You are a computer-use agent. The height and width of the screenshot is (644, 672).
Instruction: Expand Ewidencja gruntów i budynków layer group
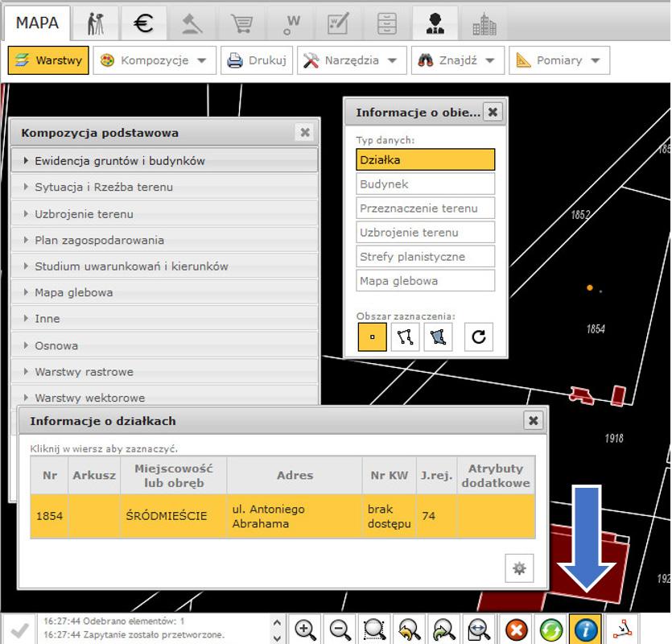coord(164,161)
